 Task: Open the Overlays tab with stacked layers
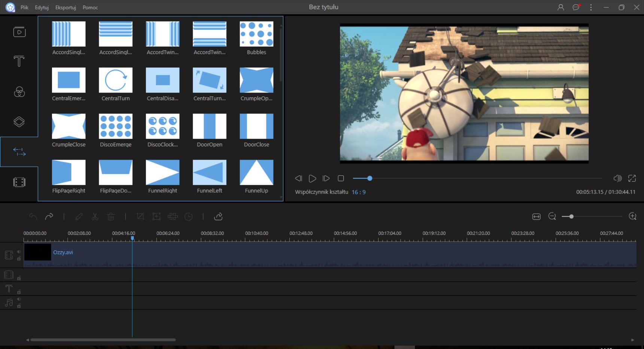[x=19, y=122]
